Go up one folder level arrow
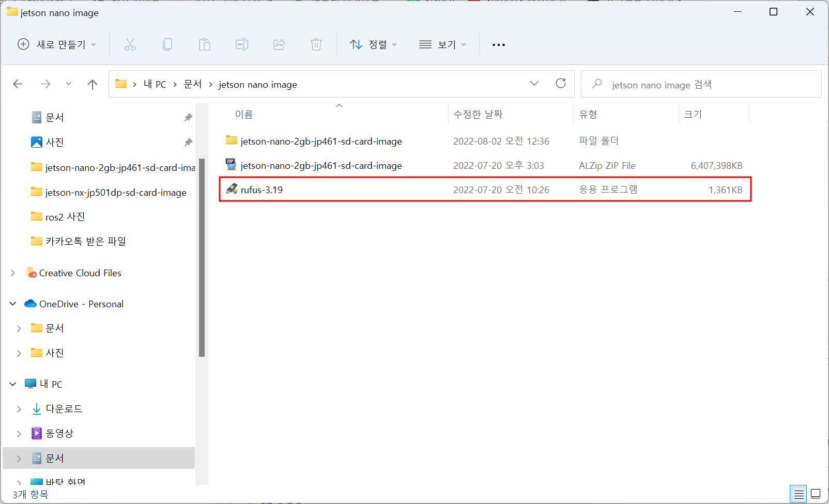 pyautogui.click(x=93, y=84)
